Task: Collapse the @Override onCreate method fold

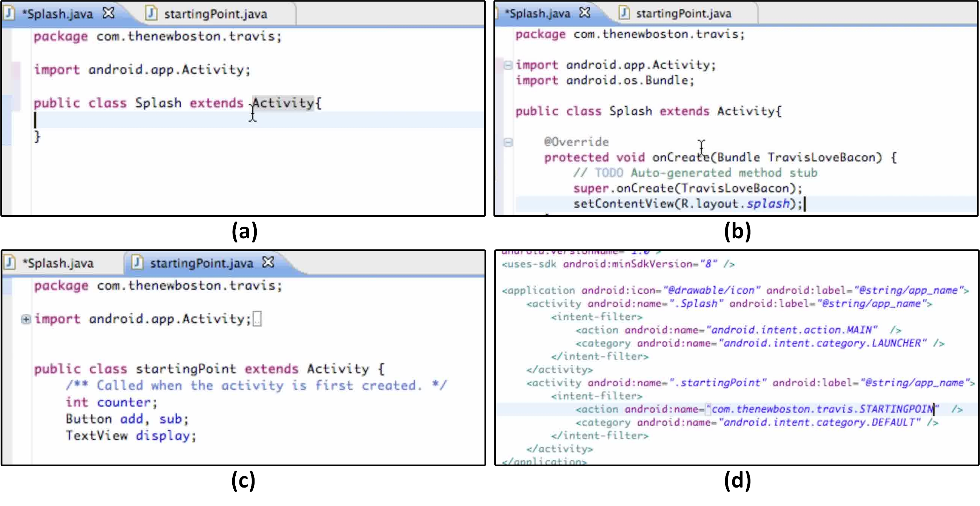Action: click(x=508, y=142)
